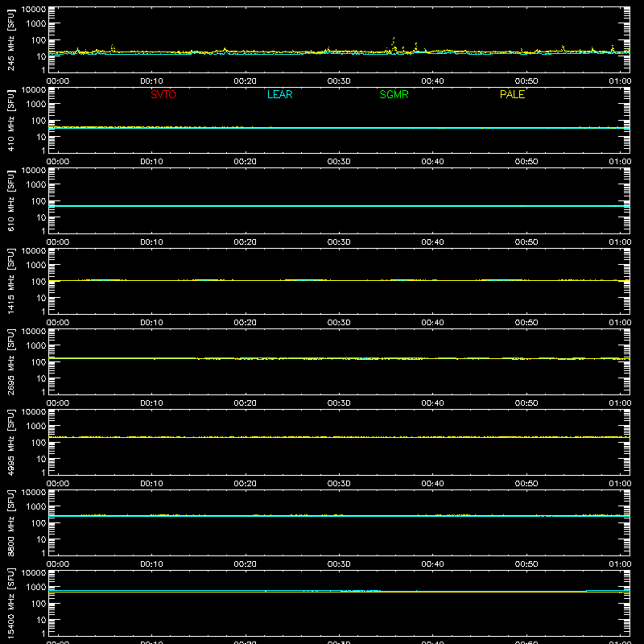Click the 00:20 time label under 1415 MHz plot
The width and height of the screenshot is (644, 644).
pyautogui.click(x=246, y=323)
